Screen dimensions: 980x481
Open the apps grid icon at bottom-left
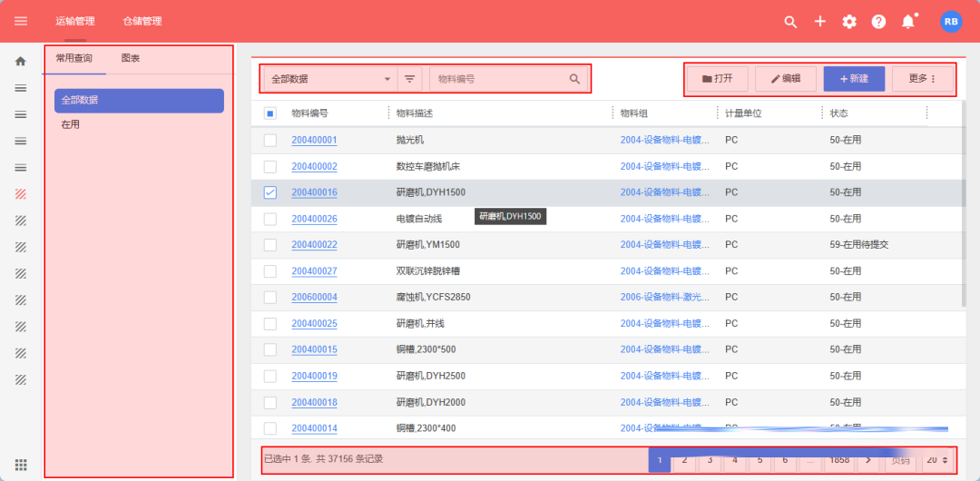[x=20, y=465]
